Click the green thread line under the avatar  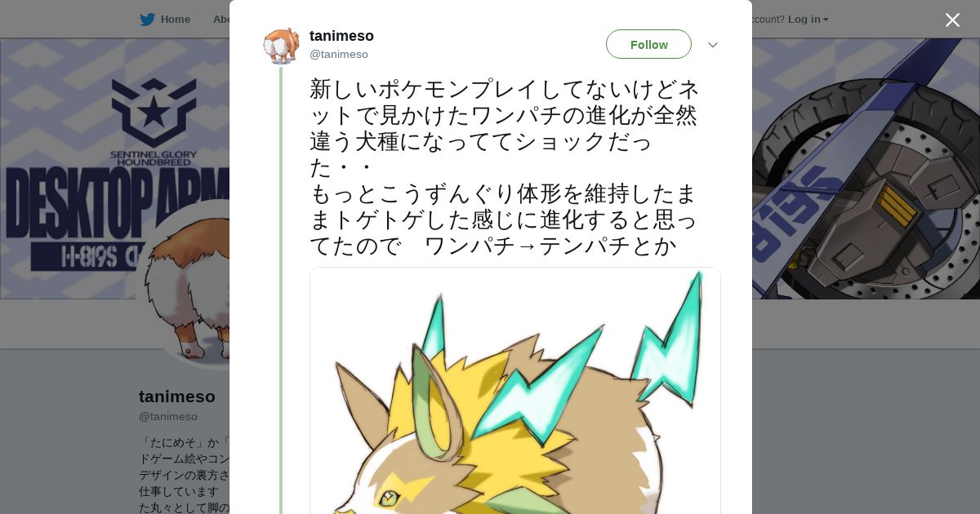coord(281,290)
